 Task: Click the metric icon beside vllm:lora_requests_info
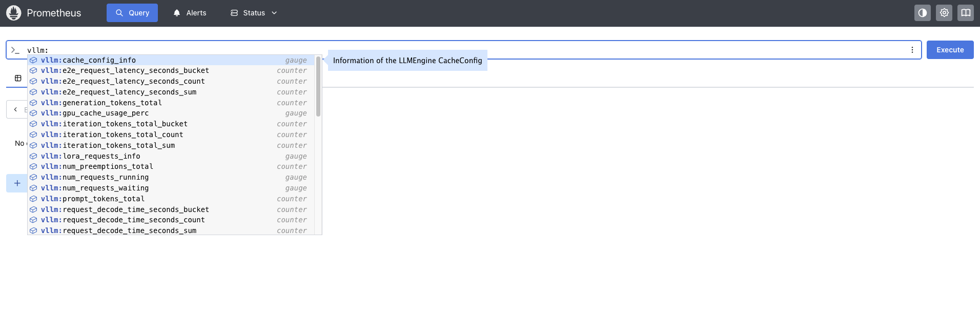pyautogui.click(x=33, y=156)
